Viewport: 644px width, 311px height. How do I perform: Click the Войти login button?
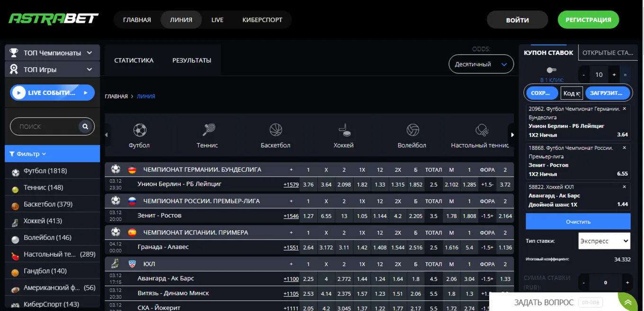coord(518,20)
